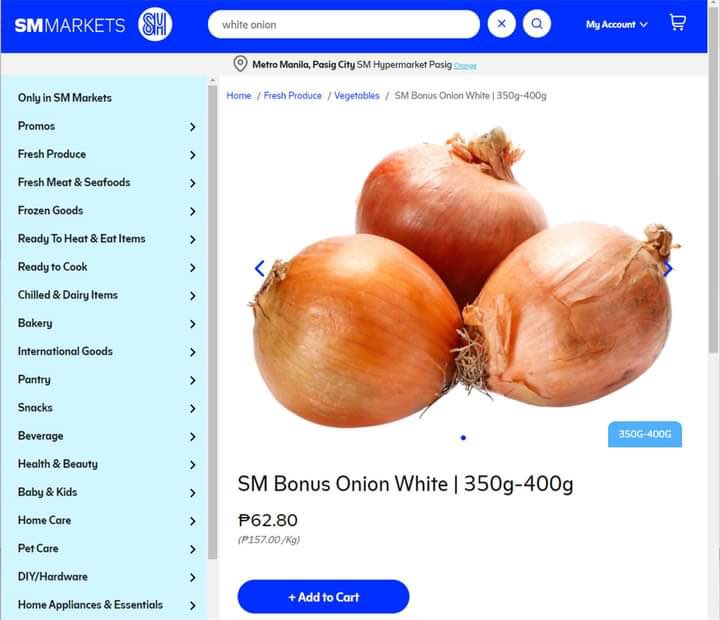The height and width of the screenshot is (620, 720).
Task: Open Promos in the sidebar
Action: 36,126
